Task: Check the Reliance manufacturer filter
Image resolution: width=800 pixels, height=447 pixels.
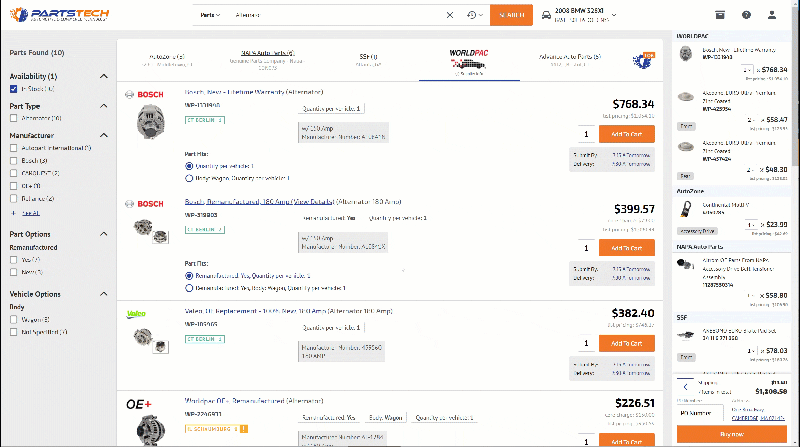Action: 14,199
